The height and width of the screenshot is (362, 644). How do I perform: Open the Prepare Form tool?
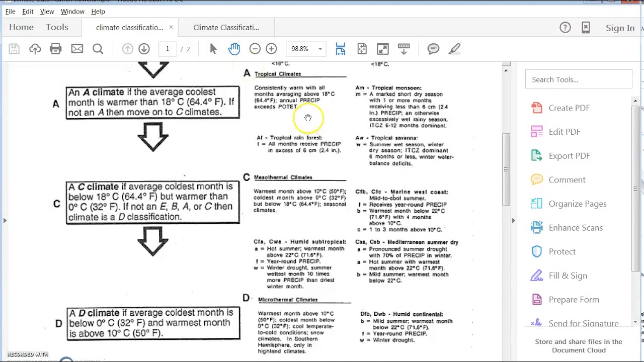click(574, 300)
